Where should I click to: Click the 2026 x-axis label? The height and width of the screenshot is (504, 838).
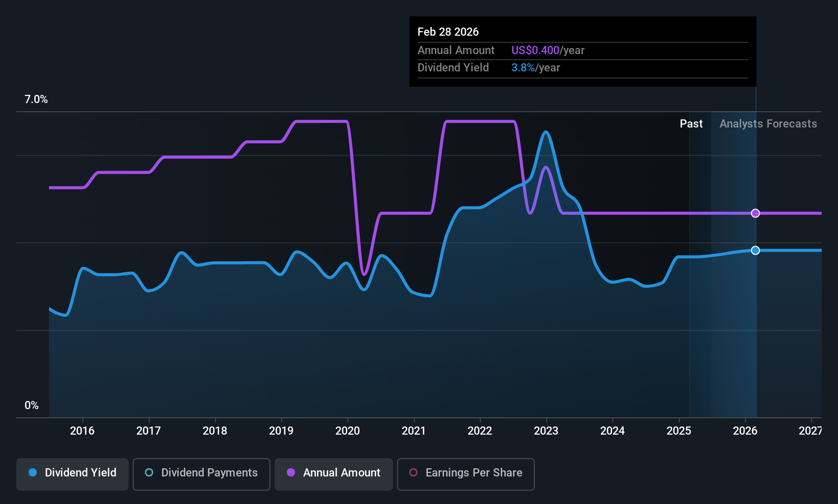pos(745,431)
